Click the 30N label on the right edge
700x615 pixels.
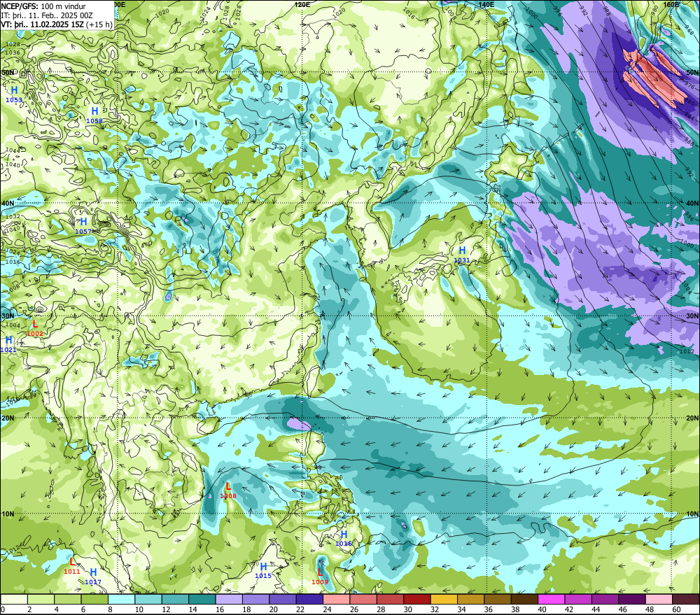tap(692, 316)
